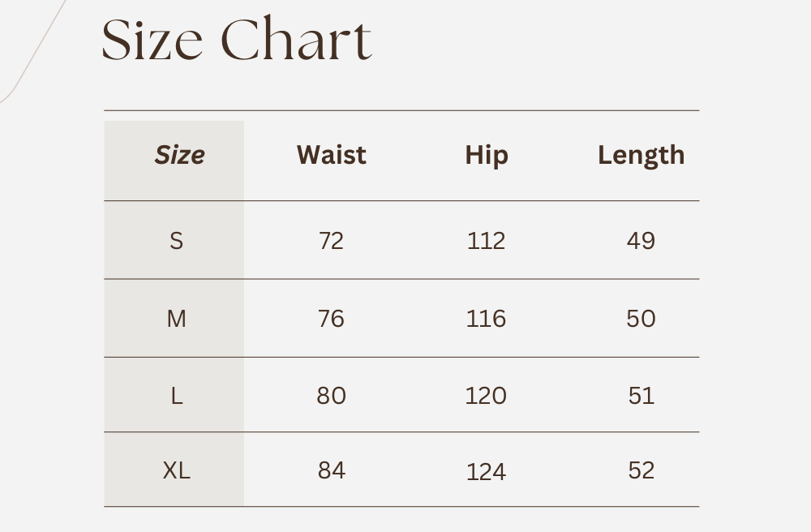Click the Length column header
811x532 pixels.
[x=641, y=155]
